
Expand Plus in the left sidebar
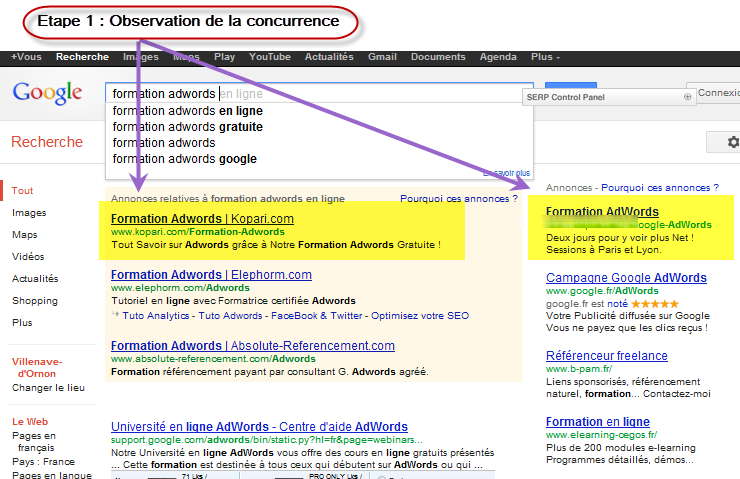pyautogui.click(x=22, y=323)
